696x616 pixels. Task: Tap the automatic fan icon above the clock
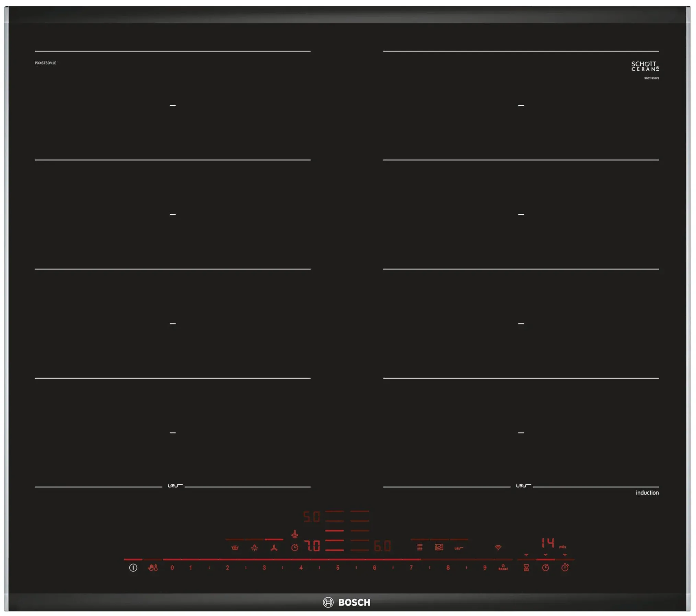click(295, 534)
